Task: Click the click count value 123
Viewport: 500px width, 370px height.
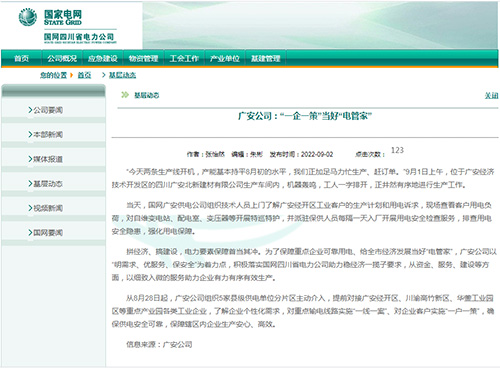Action: 397,150
